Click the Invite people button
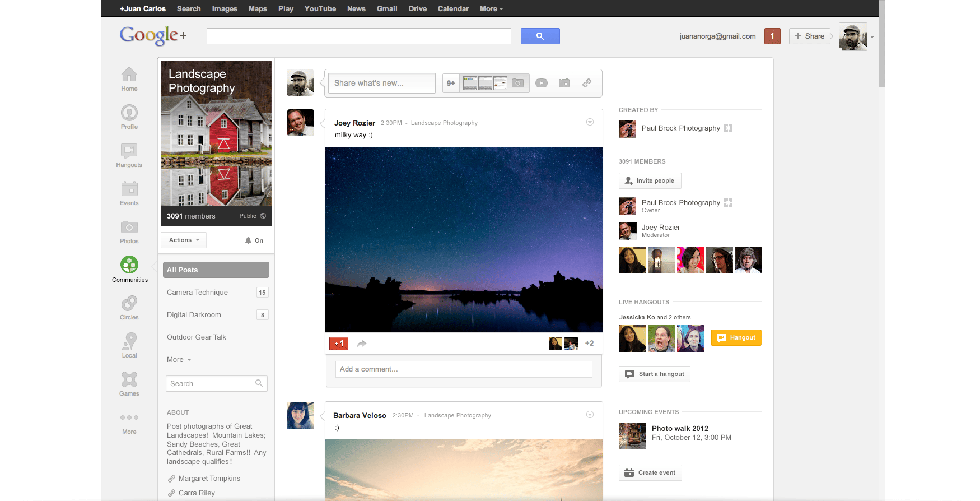The image size is (980, 501). (650, 180)
